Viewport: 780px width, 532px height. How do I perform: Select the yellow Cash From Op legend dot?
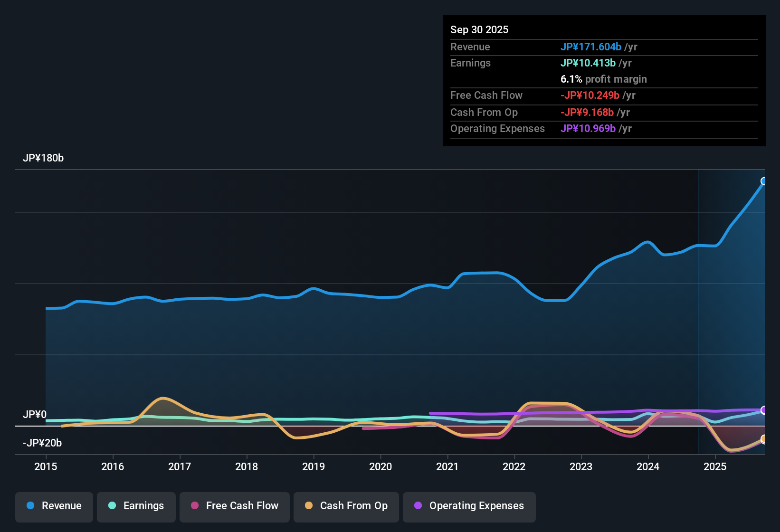click(x=309, y=506)
